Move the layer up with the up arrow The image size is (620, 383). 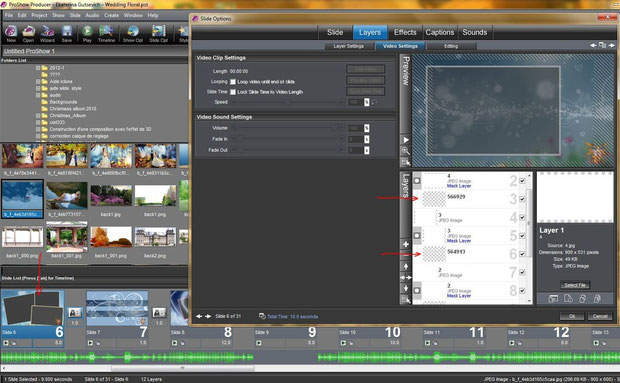click(x=406, y=266)
